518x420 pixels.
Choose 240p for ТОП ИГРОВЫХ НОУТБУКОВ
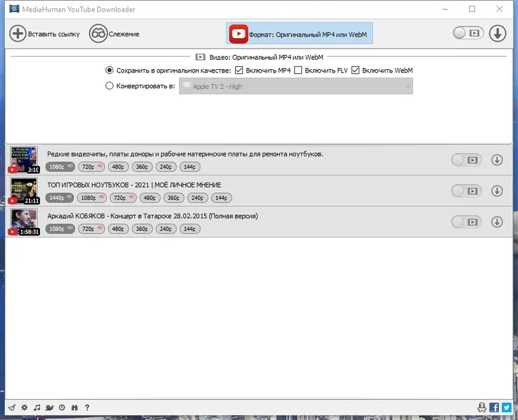(x=197, y=198)
